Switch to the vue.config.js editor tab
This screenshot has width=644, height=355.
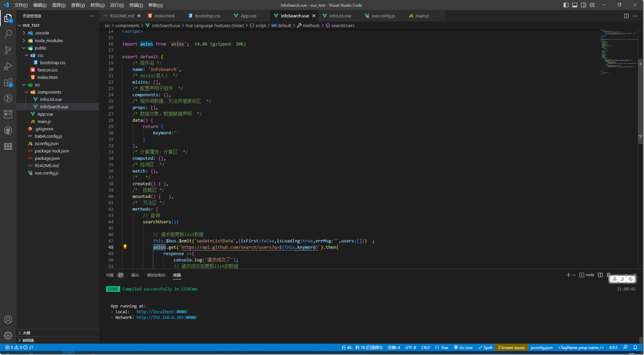[383, 16]
